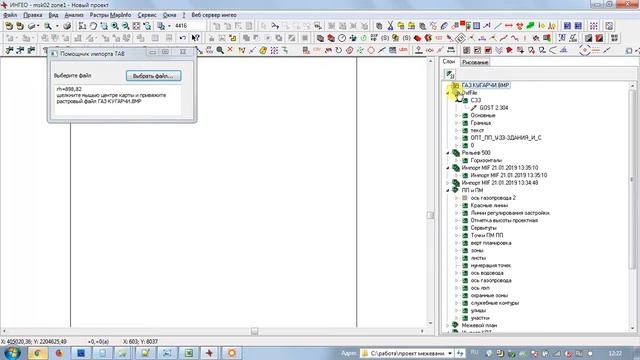640x360 pixels.
Task: Collapse the ПП и ПМ node
Action: click(x=448, y=190)
